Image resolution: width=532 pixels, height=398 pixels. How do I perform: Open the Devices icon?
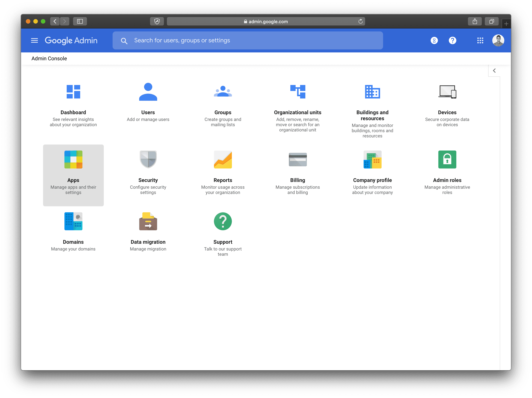(x=447, y=91)
